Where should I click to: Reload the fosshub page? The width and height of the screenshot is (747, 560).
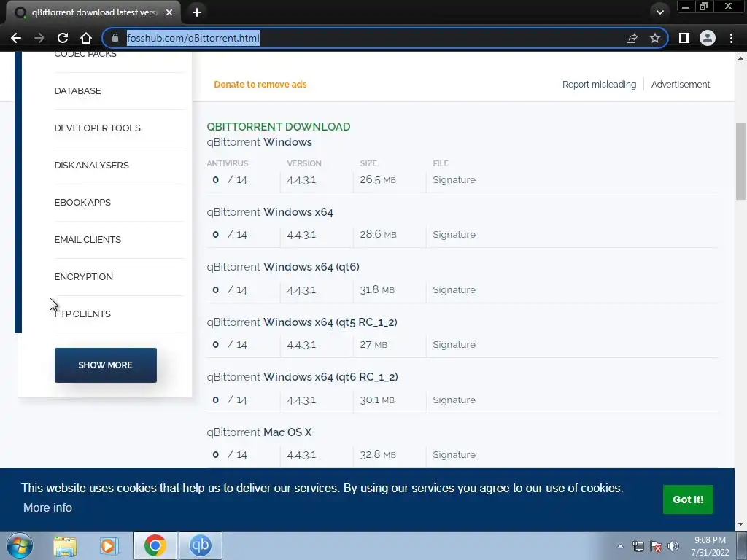[x=63, y=38]
